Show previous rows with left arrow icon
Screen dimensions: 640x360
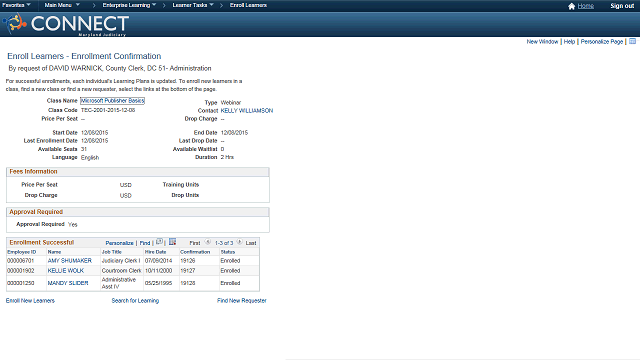tap(207, 242)
